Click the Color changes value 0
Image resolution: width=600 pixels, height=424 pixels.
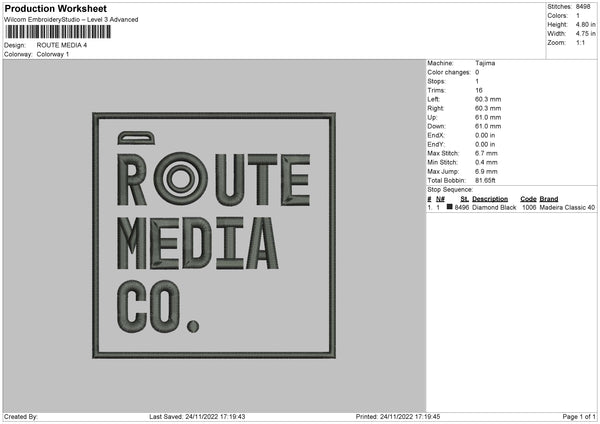pos(477,72)
